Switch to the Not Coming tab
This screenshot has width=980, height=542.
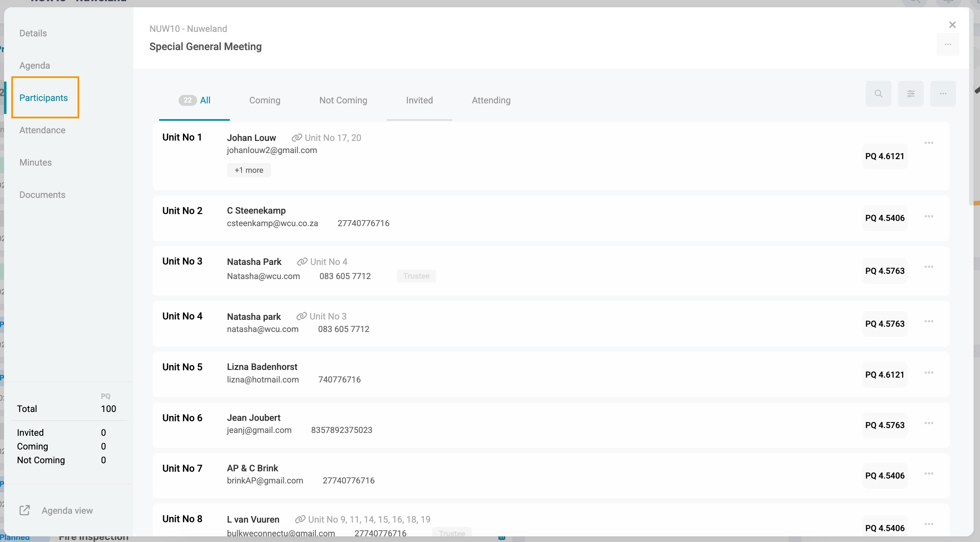pos(343,100)
